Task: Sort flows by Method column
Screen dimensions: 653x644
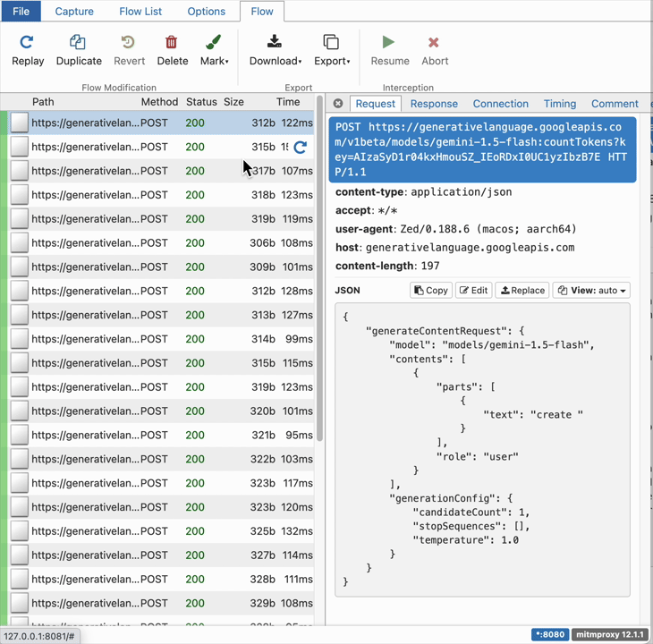Action: (x=159, y=102)
